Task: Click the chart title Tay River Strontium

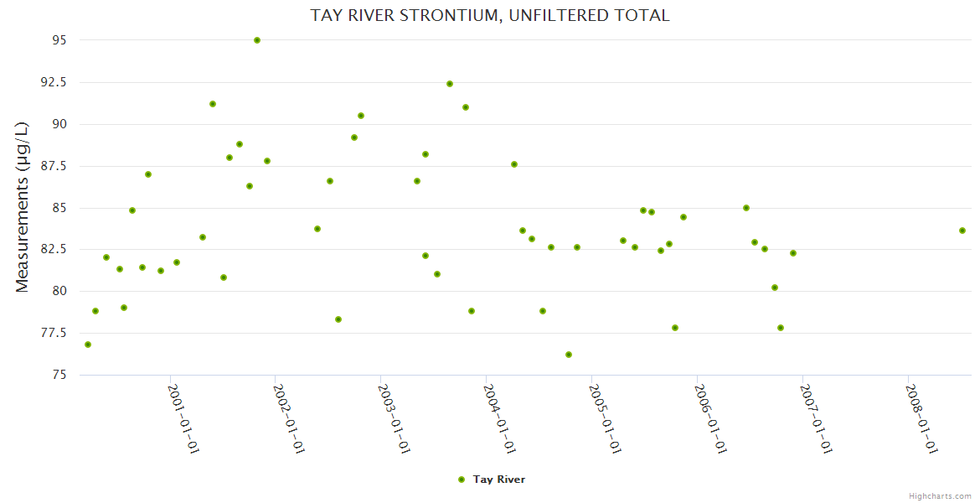Action: pyautogui.click(x=490, y=15)
